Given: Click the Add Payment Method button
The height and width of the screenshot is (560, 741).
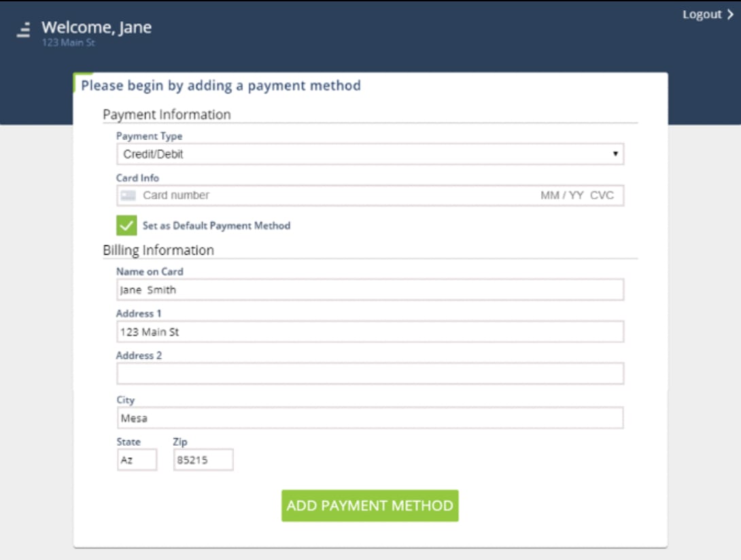Looking at the screenshot, I should click(370, 506).
